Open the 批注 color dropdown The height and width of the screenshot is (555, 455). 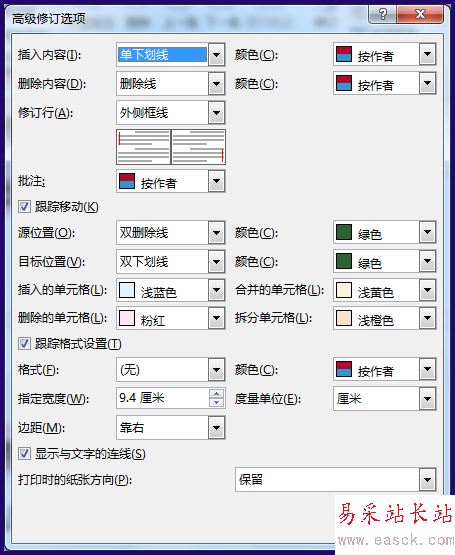tap(171, 181)
